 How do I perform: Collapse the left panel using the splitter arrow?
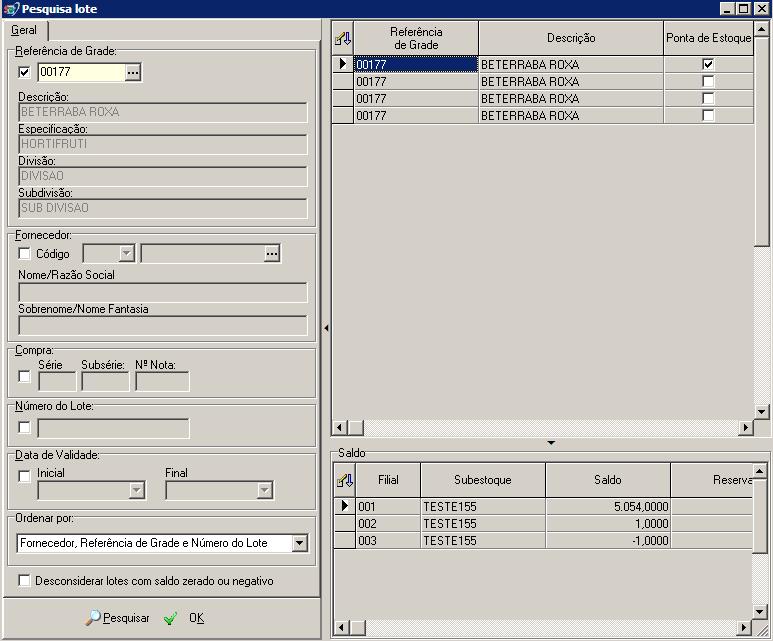[326, 327]
